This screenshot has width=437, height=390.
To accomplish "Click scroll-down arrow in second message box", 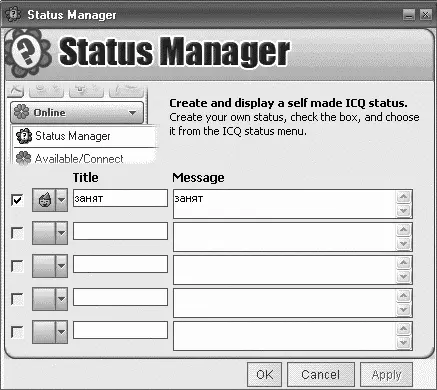I will [x=403, y=244].
